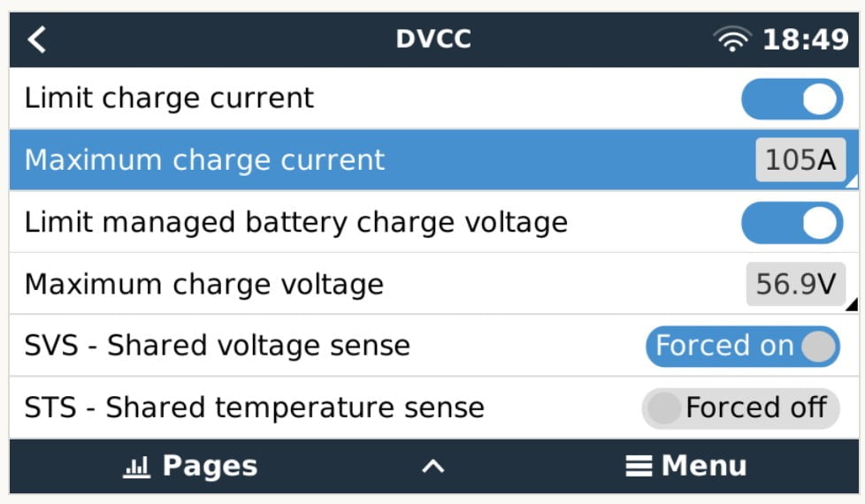This screenshot has height=504, width=865.
Task: Edit the 56.9V maximum charge voltage value
Action: 795,284
